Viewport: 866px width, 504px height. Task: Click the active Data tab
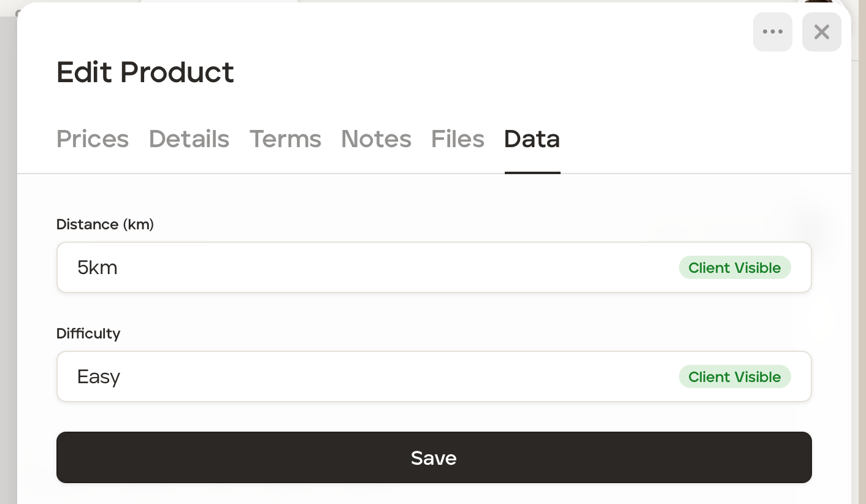[x=532, y=139]
